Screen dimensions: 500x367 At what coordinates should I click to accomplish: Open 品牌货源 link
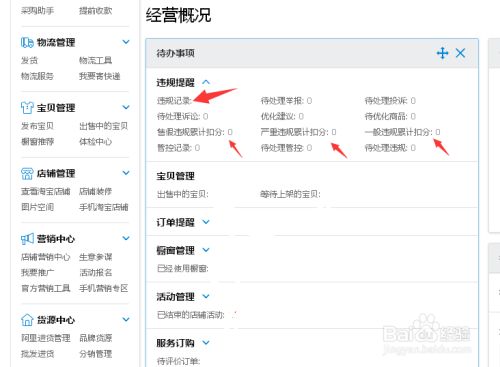[96, 338]
